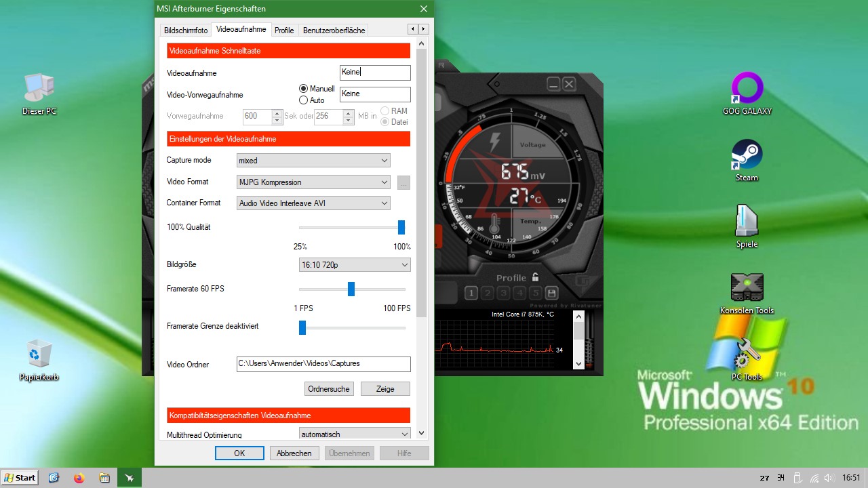Select Afterburner profile slot 2

pos(488,293)
